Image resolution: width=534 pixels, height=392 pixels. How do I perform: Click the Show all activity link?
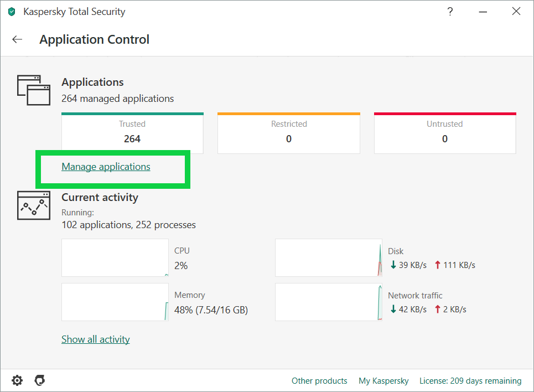click(95, 339)
